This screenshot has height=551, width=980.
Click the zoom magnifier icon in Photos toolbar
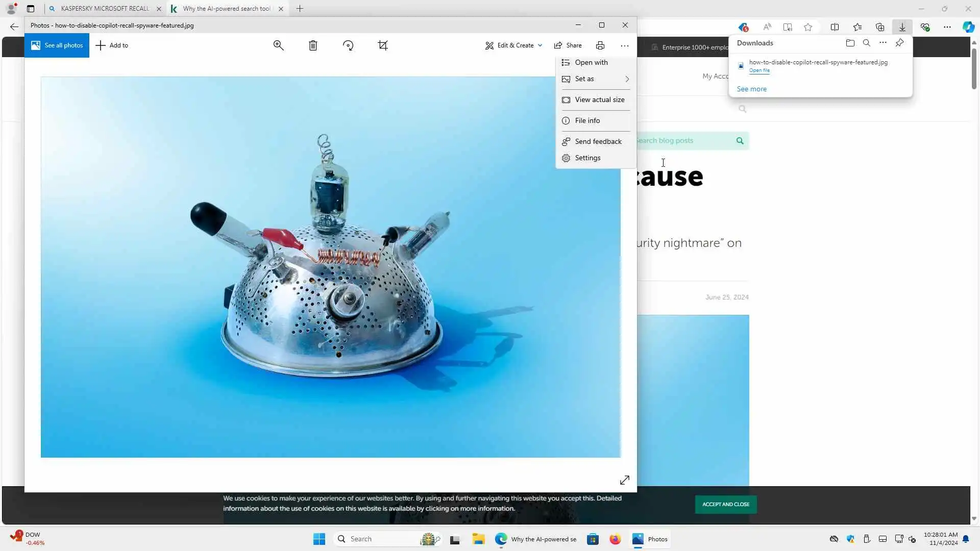point(278,45)
